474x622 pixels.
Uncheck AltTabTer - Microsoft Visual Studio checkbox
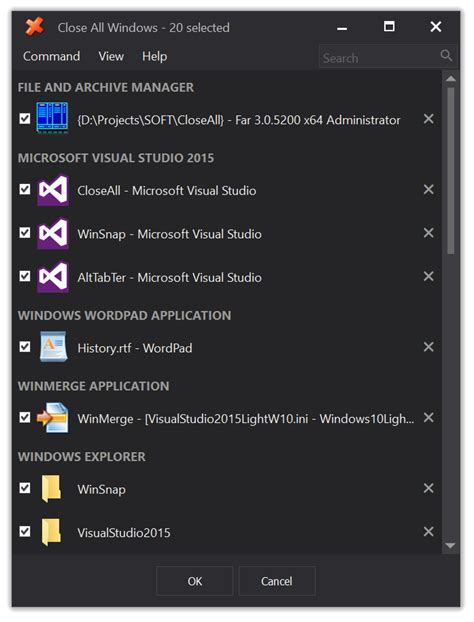tap(25, 276)
